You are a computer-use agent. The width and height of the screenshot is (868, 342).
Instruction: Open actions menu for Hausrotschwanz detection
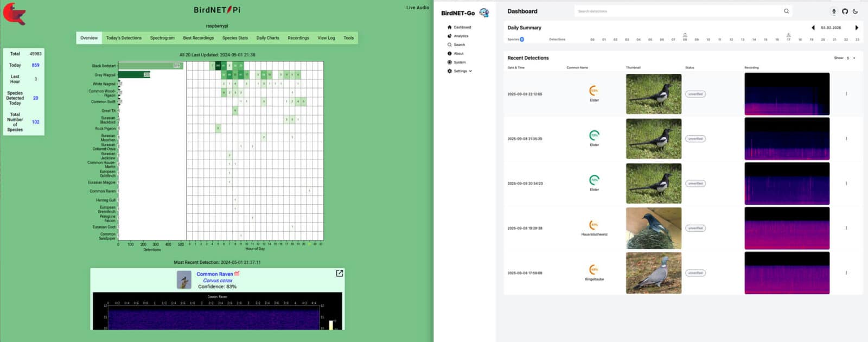[x=846, y=228]
